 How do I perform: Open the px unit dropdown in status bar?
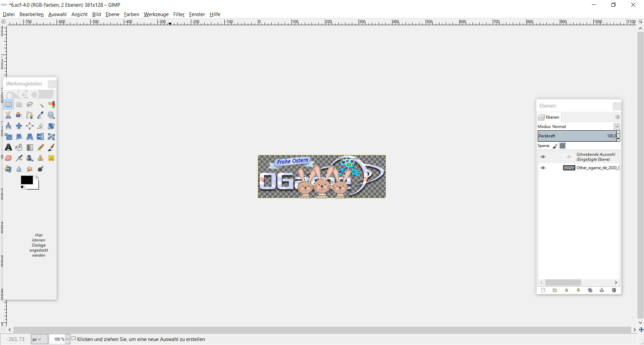coord(39,339)
